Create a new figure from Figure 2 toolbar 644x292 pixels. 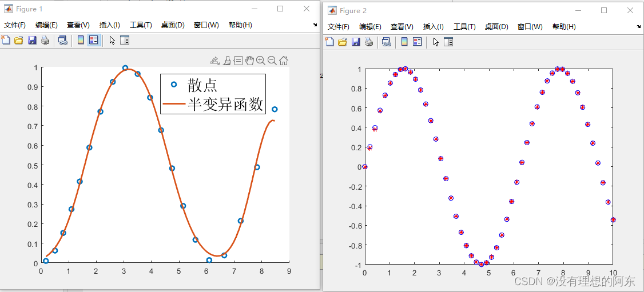329,41
